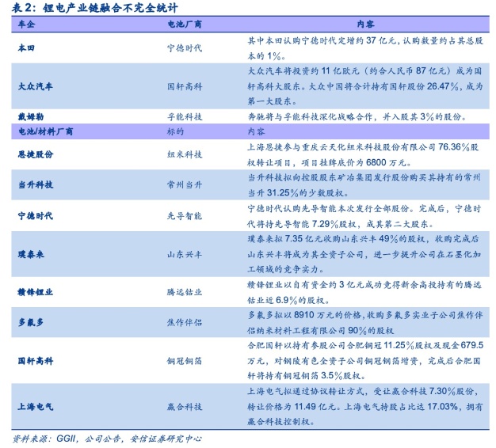Click the text about 上海恩捷 76.36%股权转让
Image resolution: width=496 pixels, height=448 pixels.
(363, 154)
